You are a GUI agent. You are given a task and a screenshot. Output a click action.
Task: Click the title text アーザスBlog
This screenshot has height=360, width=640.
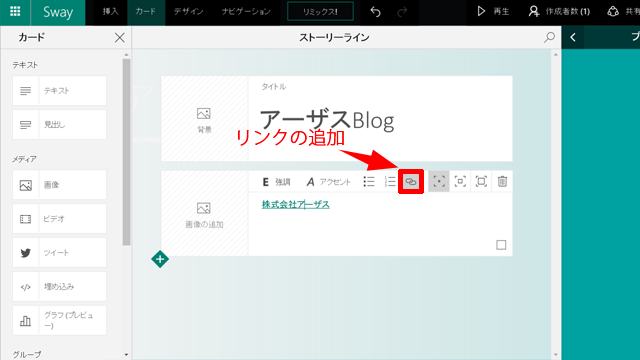[327, 120]
